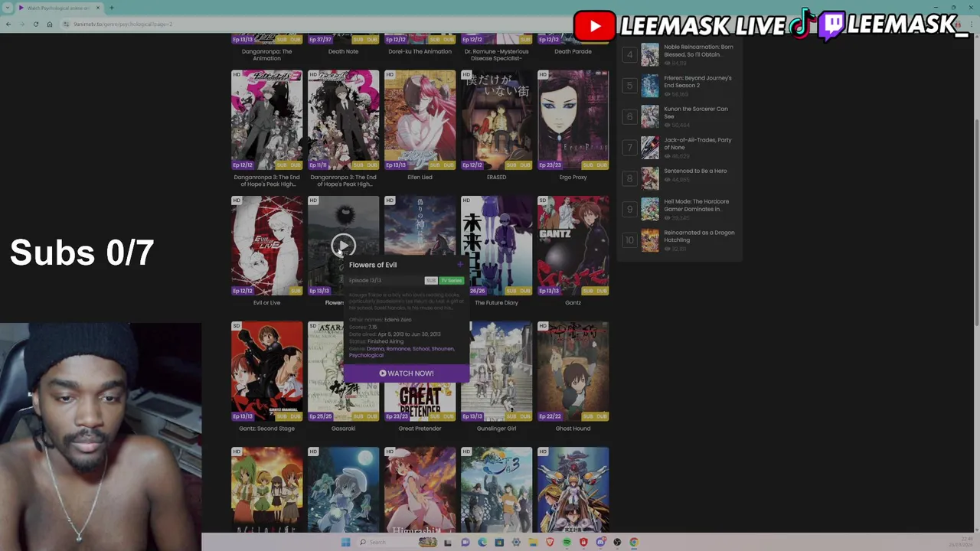Open the Ergo Proxy poster
The width and height of the screenshot is (980, 551).
pos(573,119)
